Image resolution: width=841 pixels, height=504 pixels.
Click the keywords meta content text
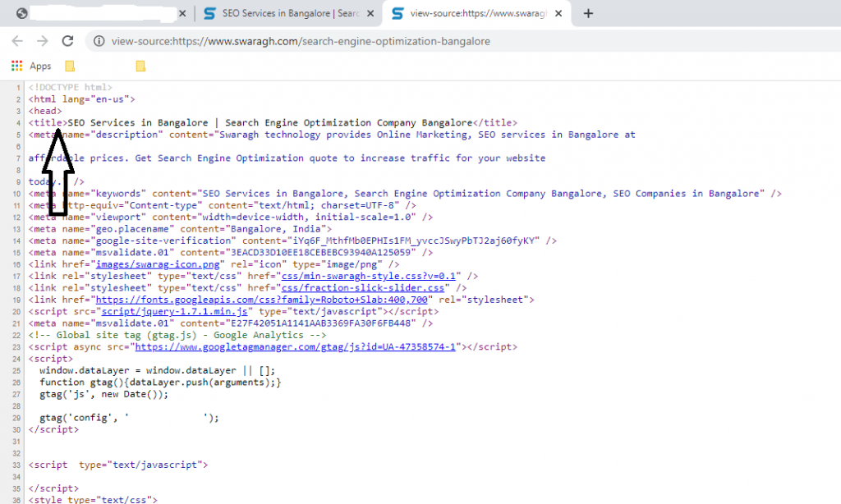pos(480,194)
